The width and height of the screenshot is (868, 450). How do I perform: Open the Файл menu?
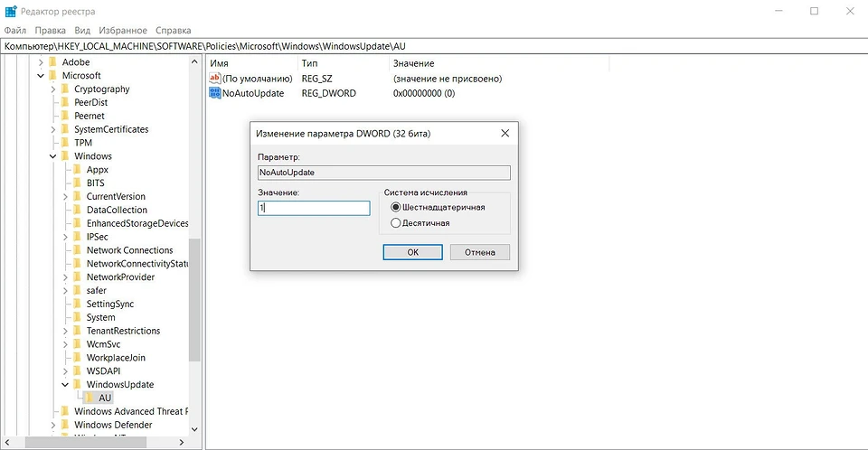14,30
